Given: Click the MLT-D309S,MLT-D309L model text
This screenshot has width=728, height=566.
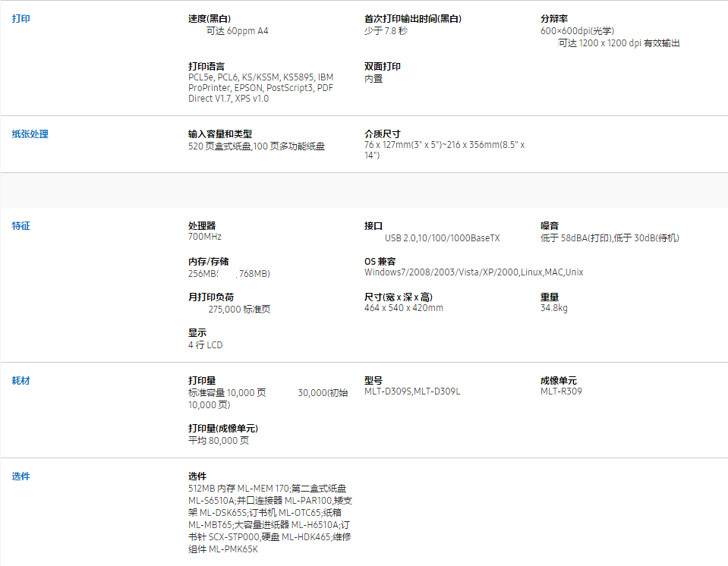Looking at the screenshot, I should coord(412,391).
